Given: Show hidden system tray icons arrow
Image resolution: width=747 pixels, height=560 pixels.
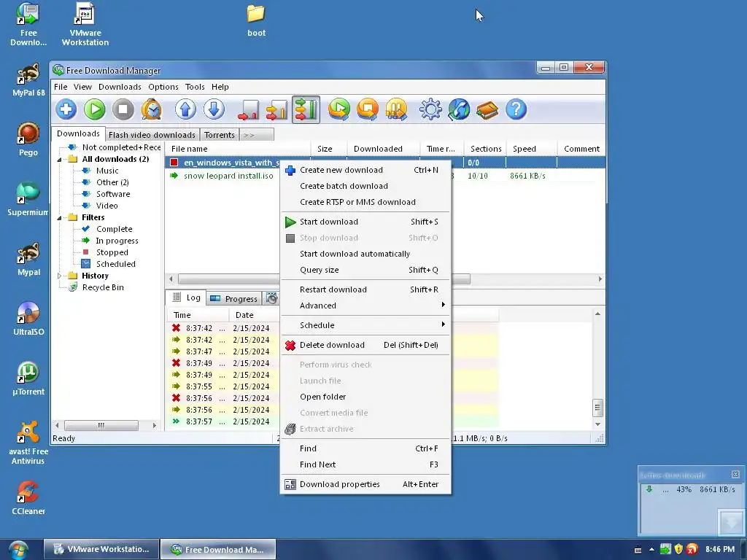Looking at the screenshot, I should 651,550.
